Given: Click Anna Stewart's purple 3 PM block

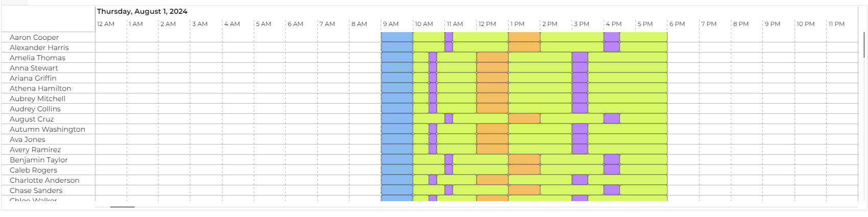Looking at the screenshot, I should (x=580, y=68).
